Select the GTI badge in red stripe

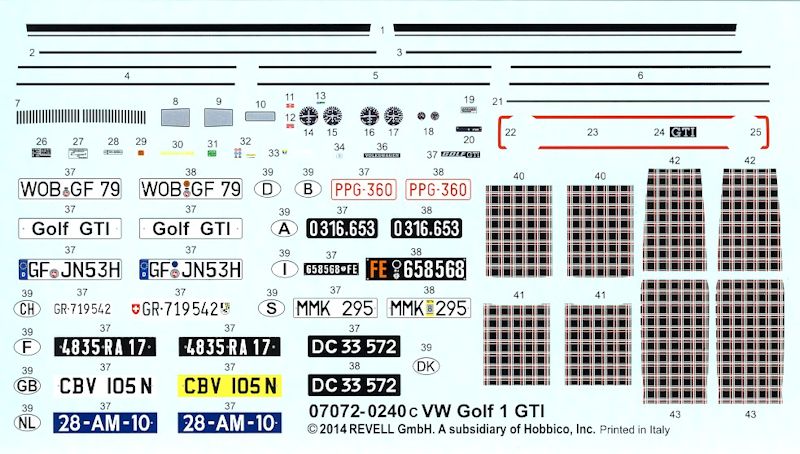(682, 132)
